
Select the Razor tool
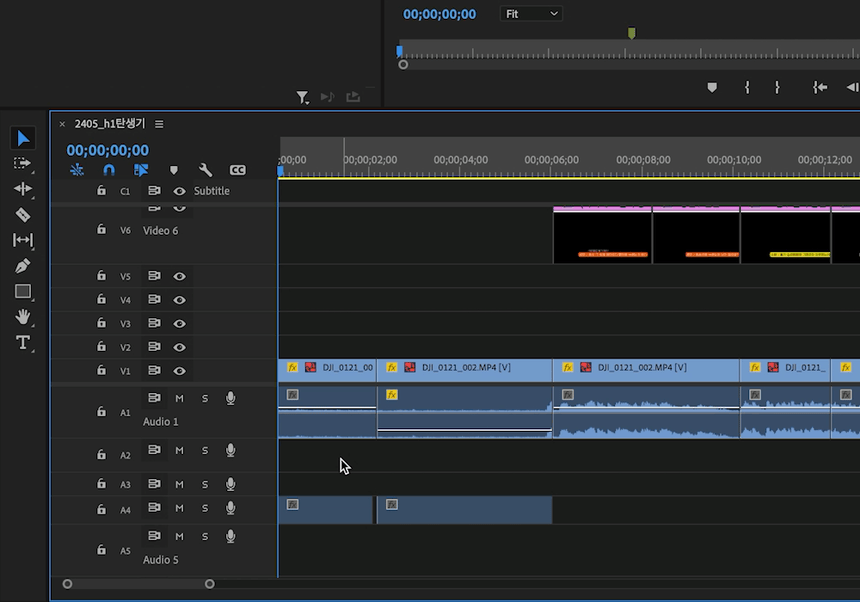[x=23, y=214]
